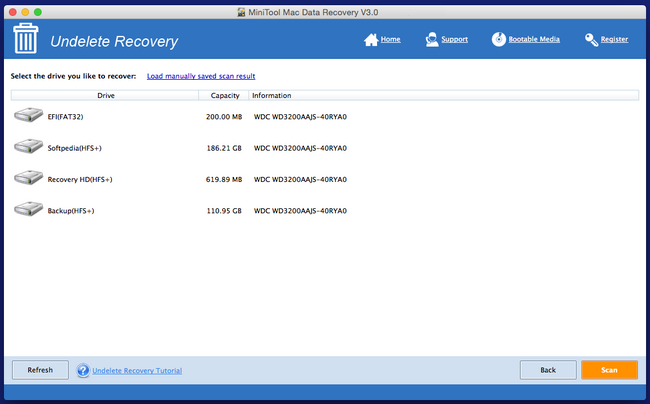Screen dimensions: 650x404
Task: Open the Support link
Action: click(454, 39)
